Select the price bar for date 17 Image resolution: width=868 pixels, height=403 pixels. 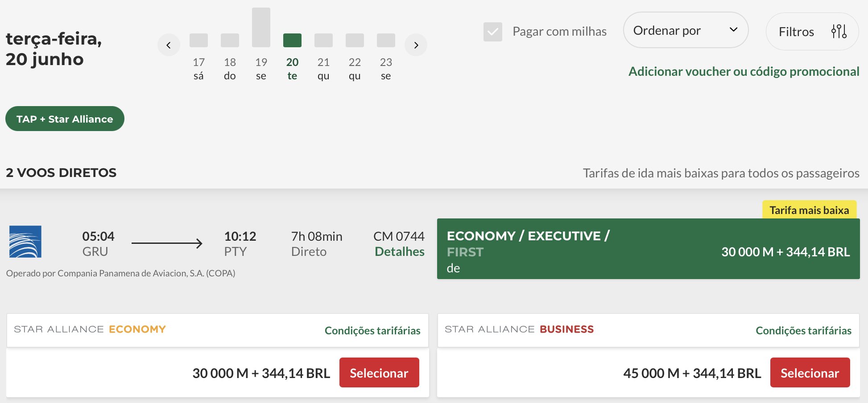coord(198,40)
